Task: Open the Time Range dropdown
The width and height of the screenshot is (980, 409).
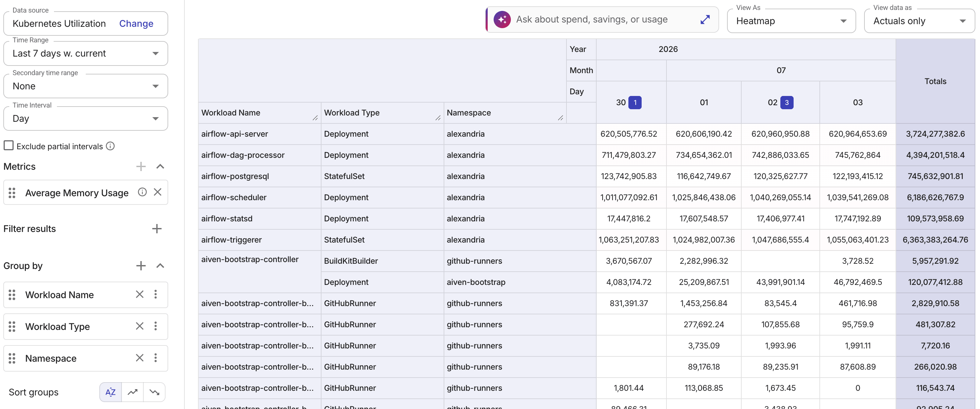Action: [x=86, y=53]
